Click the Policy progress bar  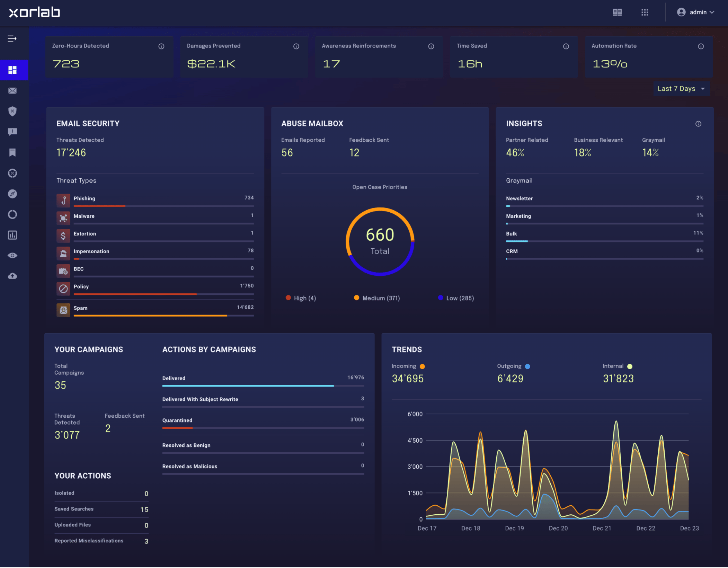pos(163,294)
